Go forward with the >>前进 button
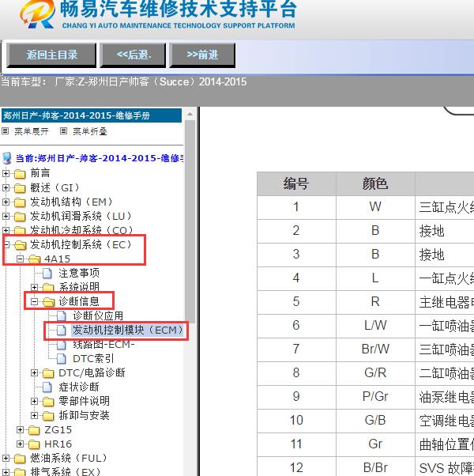Viewport: 474px width, 476px height. coord(202,55)
